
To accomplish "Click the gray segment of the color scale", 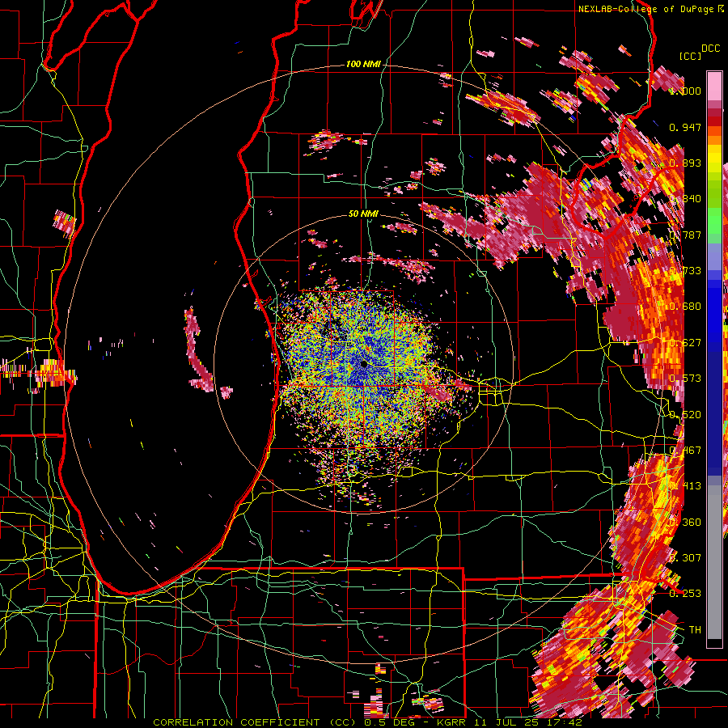I will [x=714, y=562].
